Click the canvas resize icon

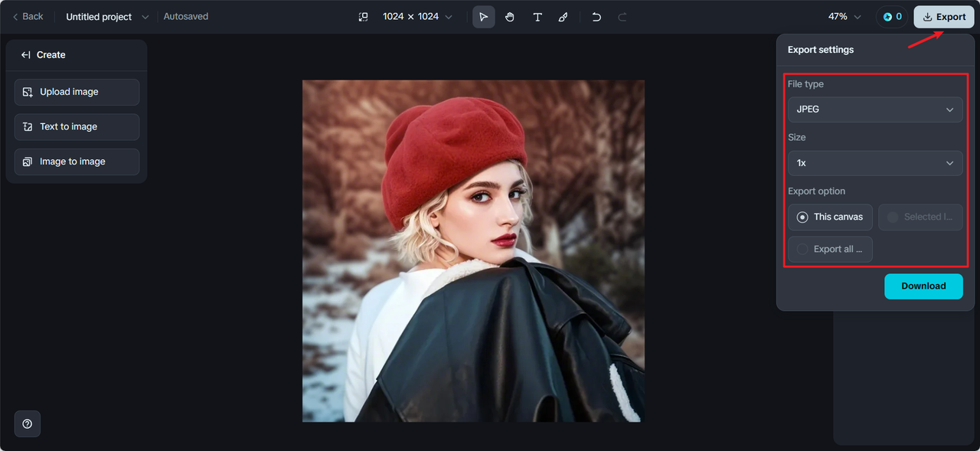tap(364, 17)
